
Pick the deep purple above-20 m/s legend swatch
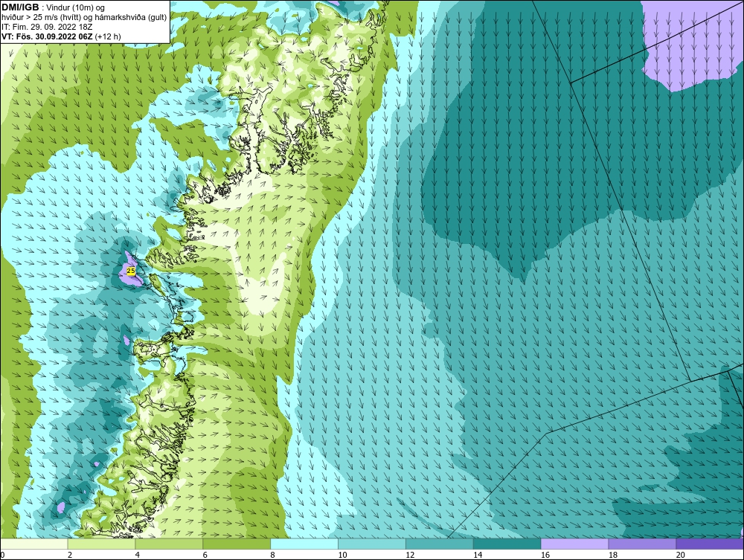710,544
